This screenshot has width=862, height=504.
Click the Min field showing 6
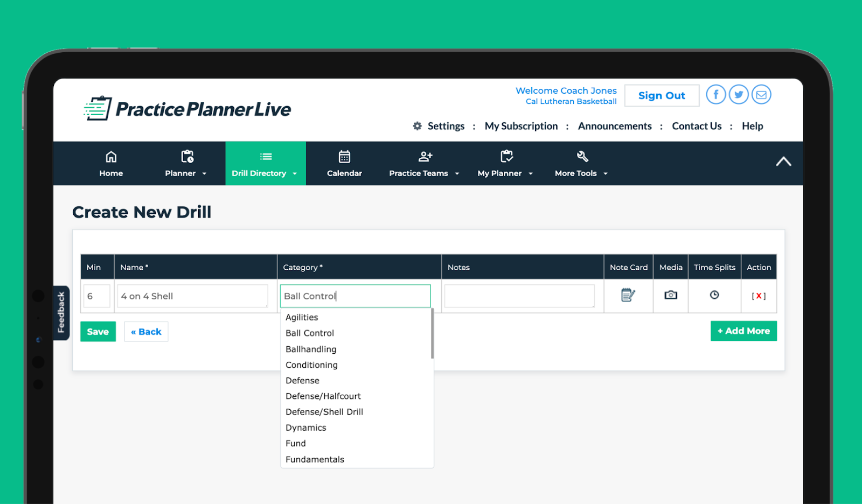tap(97, 296)
